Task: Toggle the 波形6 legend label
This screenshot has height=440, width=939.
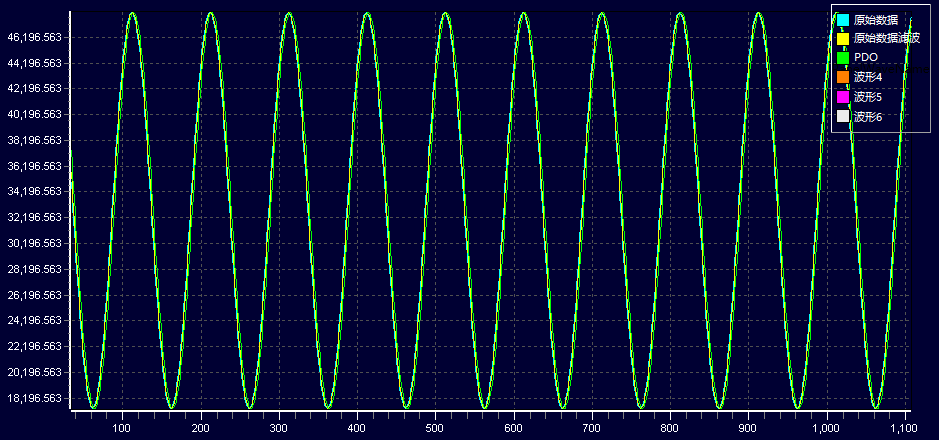Action: (868, 117)
